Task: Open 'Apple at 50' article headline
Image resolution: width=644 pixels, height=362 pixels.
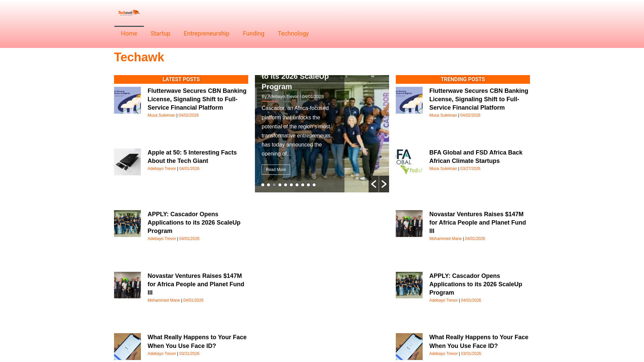Action: click(192, 157)
